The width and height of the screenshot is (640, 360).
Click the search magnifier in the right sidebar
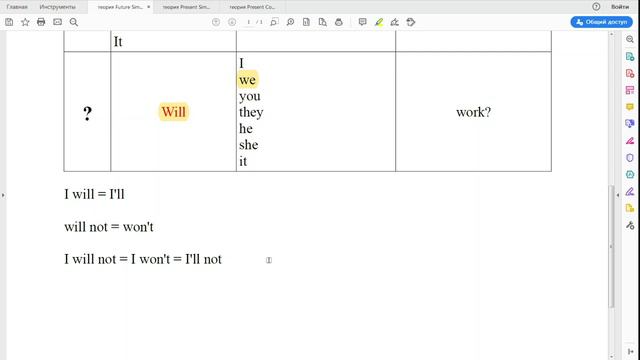point(630,39)
